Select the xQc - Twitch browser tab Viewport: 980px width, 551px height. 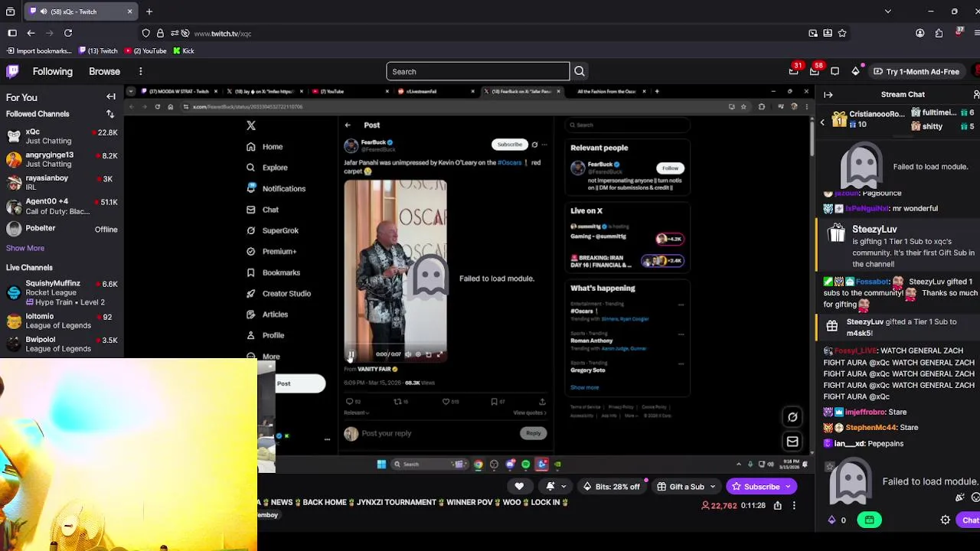[80, 11]
